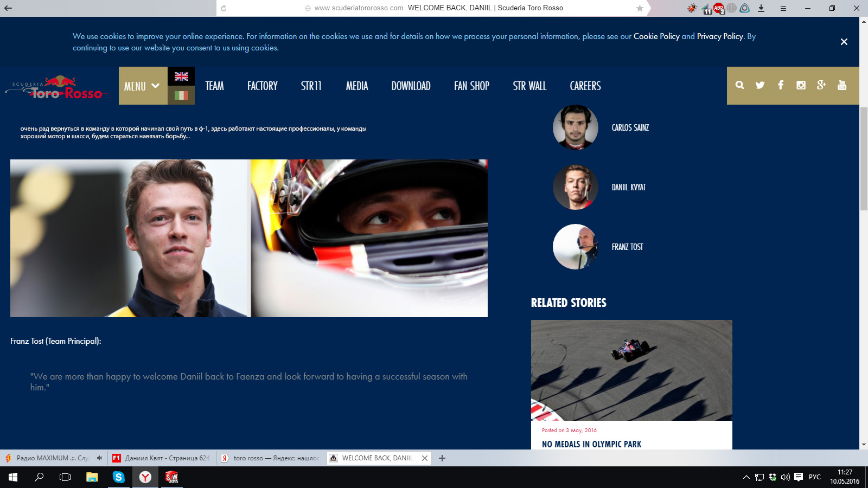Open the FRANZ TOST profile link
868x488 pixels.
627,247
